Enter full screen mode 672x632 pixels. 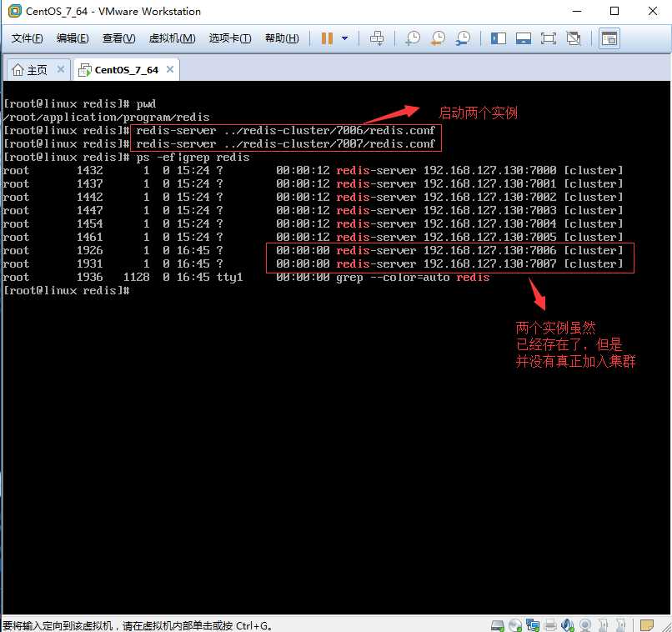548,38
